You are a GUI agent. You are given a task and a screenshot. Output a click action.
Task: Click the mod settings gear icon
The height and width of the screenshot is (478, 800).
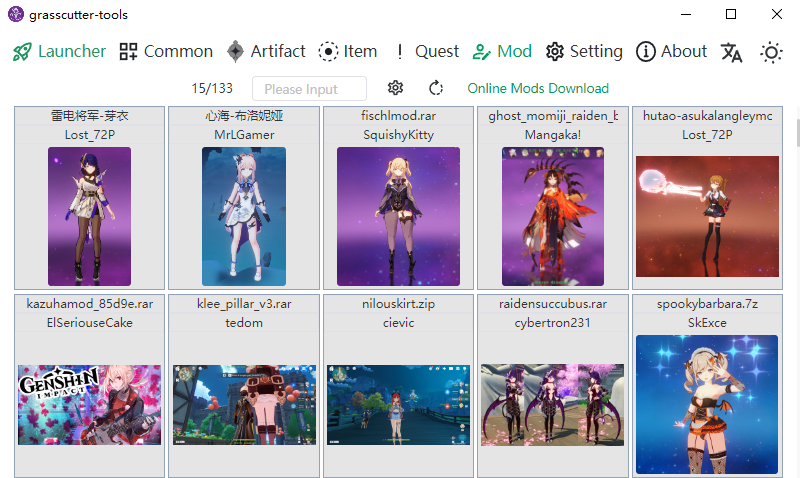pyautogui.click(x=395, y=88)
